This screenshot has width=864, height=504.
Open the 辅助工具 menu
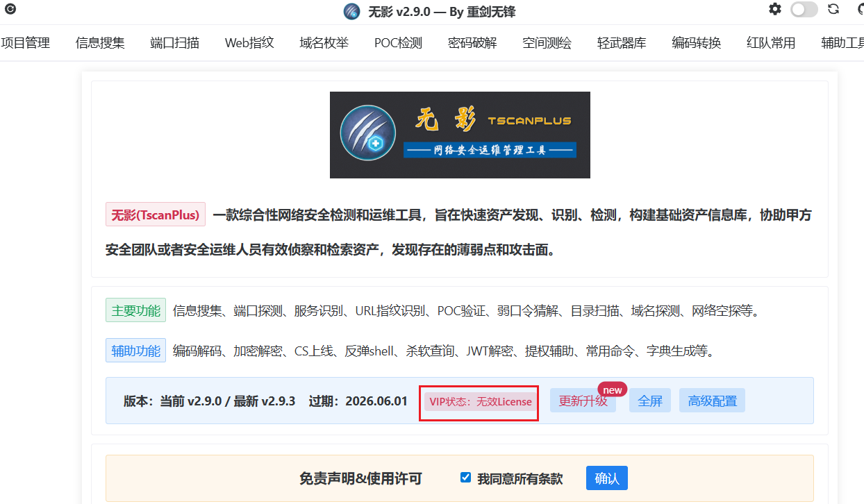tap(842, 43)
